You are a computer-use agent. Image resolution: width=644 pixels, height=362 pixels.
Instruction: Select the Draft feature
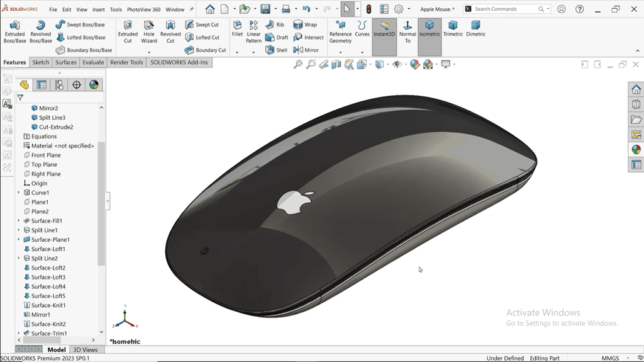pos(277,37)
